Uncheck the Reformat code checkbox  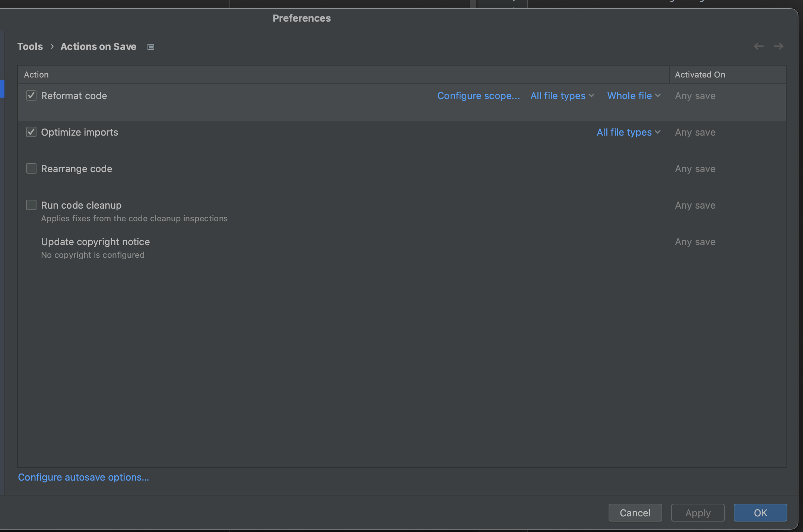(x=31, y=96)
